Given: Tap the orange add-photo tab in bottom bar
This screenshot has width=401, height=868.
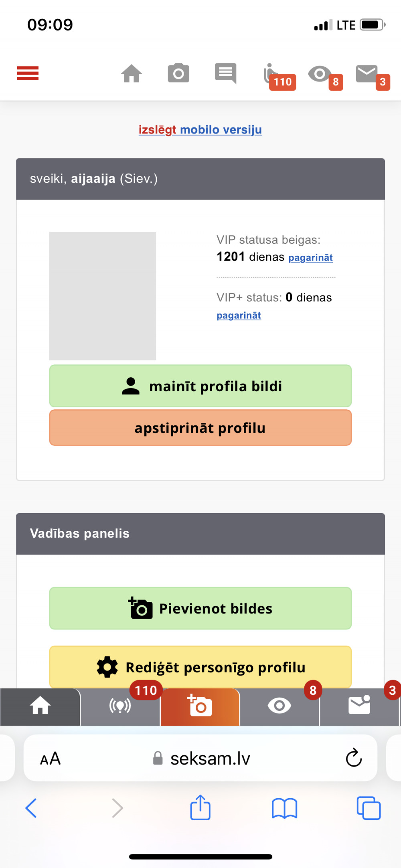Looking at the screenshot, I should [x=200, y=707].
